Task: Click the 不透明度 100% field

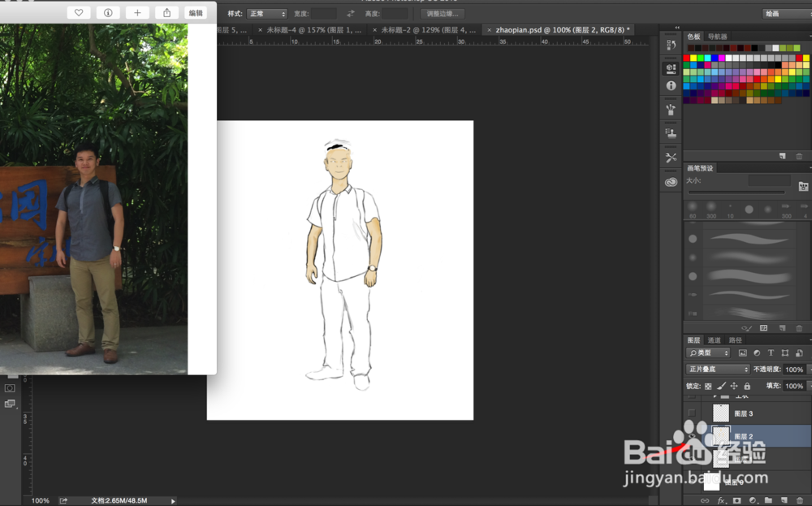Action: point(794,370)
